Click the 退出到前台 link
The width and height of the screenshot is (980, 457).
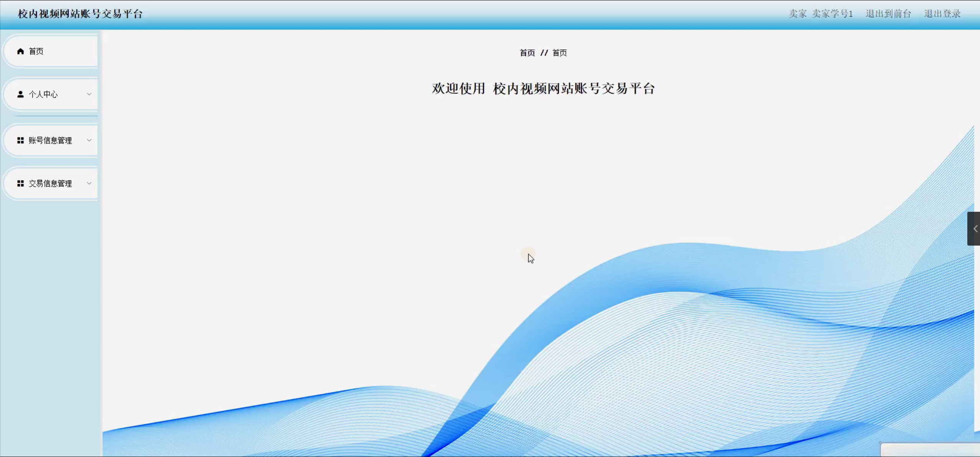tap(888, 14)
